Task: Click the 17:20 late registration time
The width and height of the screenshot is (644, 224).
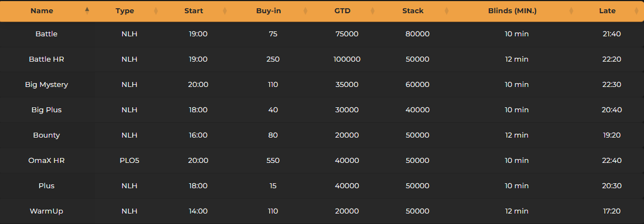Action: coord(612,211)
